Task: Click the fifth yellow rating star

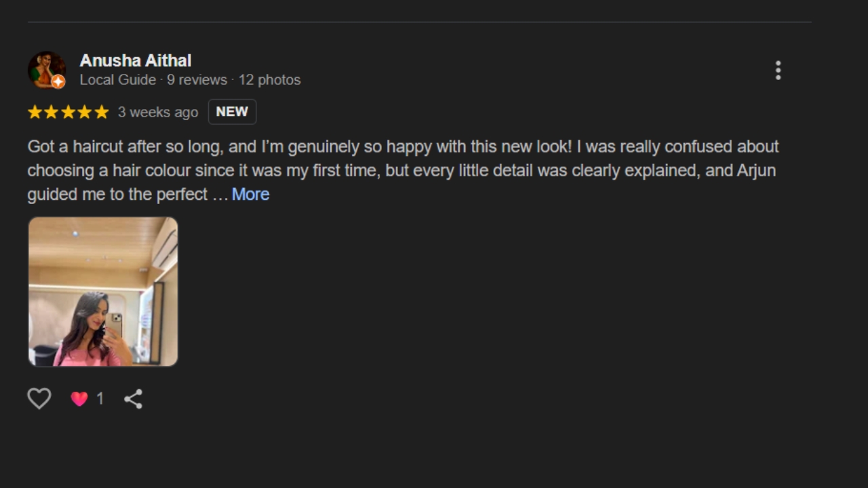Action: click(x=101, y=113)
